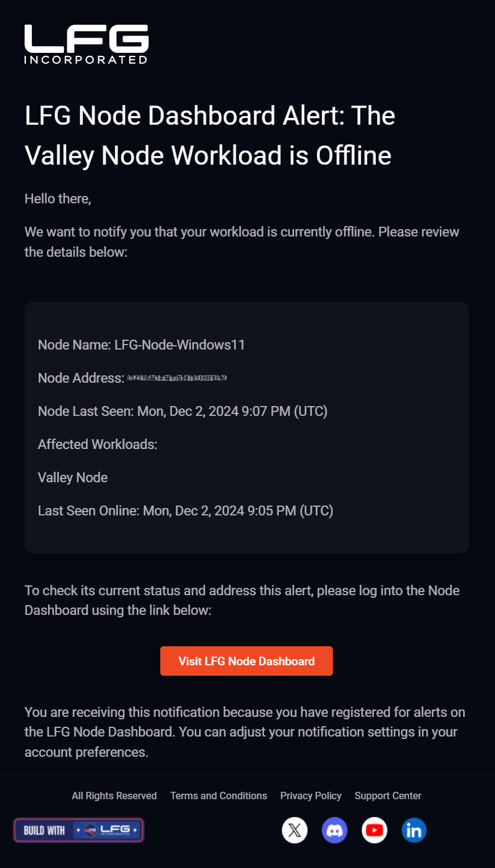The height and width of the screenshot is (868, 495).
Task: Click the Valley Node Workload Offline heading
Action: [x=210, y=136]
